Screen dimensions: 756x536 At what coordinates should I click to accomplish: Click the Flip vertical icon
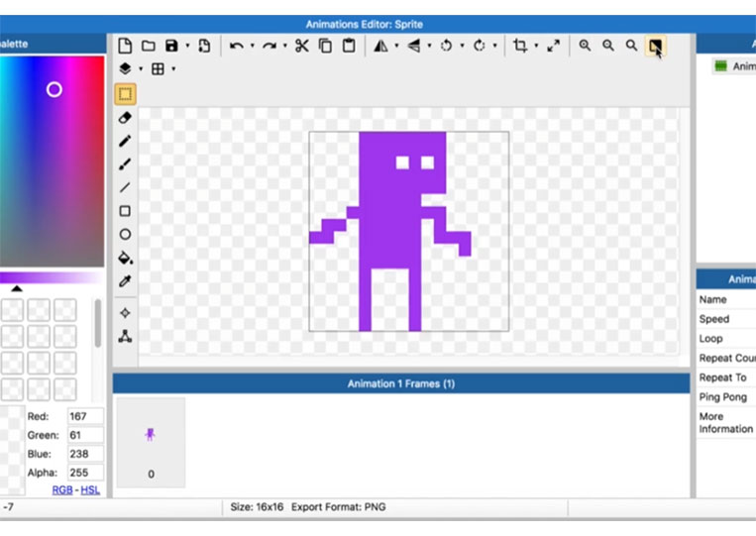414,46
